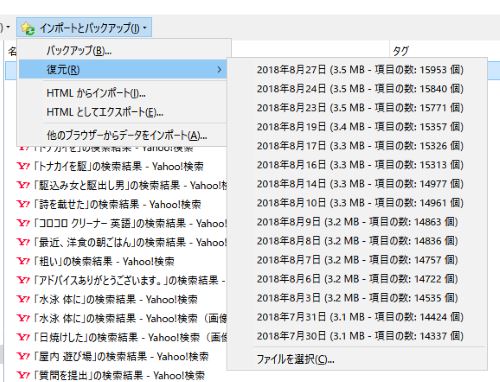Image resolution: width=500 pixels, height=382 pixels.
Task: Restore backup dated 2018年8月7日
Action: 357,260
